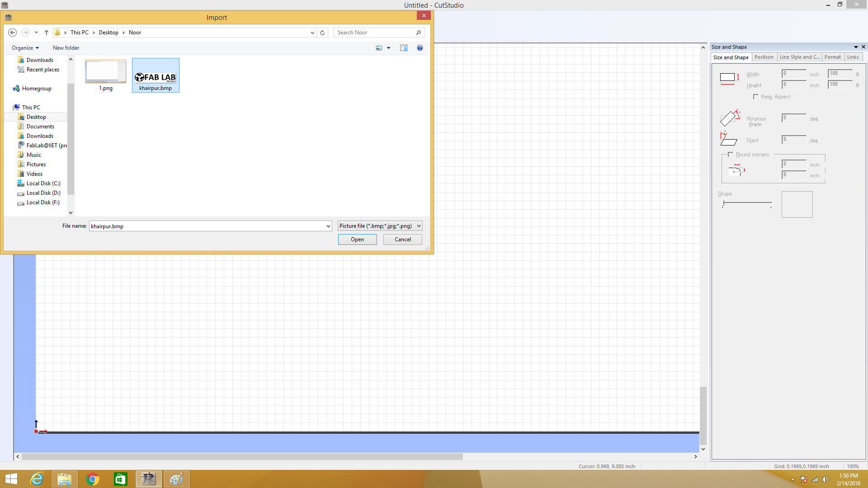Open Downloads under This PC
The image size is (868, 488).
click(x=40, y=136)
